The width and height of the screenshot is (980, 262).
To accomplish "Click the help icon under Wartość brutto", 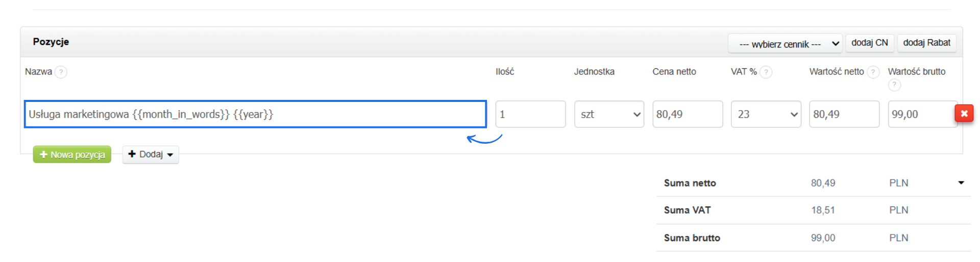I will (894, 85).
